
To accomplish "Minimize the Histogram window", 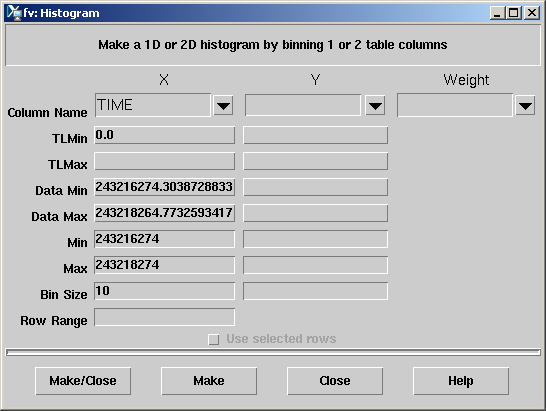I will (497, 13).
